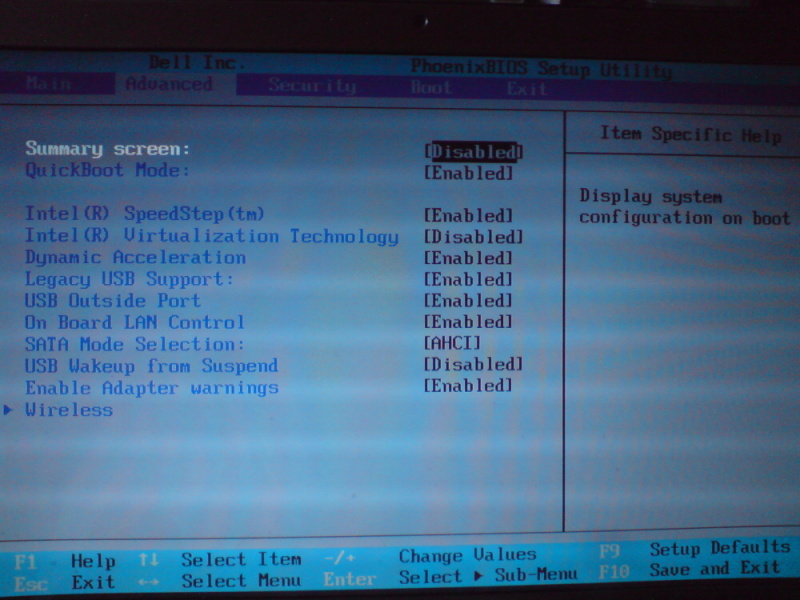Screen dimensions: 800x600
Task: Toggle Intel SpeedStep Enabled value
Action: [468, 215]
